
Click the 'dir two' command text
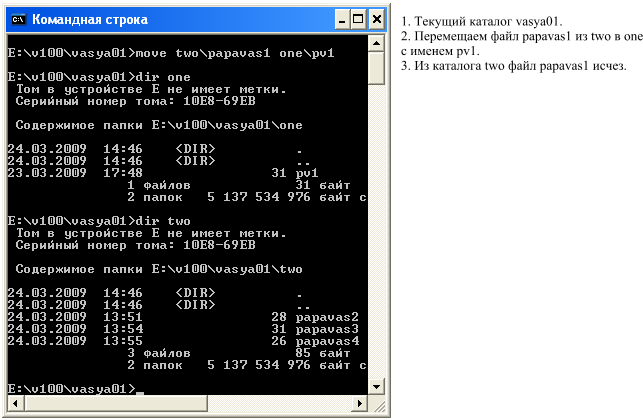pyautogui.click(x=163, y=221)
